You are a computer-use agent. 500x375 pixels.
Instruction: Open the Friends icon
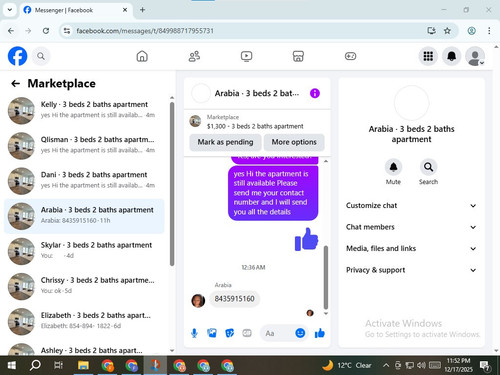194,56
